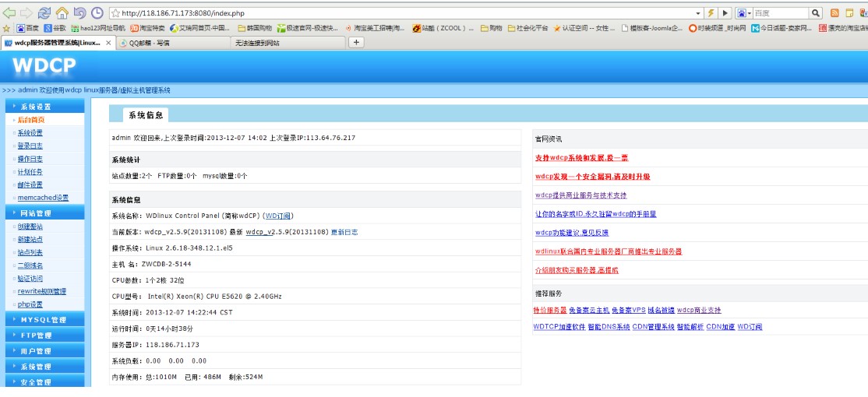Viewport: 868px width, 397px height.
Task: Open the 购物 bookmark folder
Action: 491,28
